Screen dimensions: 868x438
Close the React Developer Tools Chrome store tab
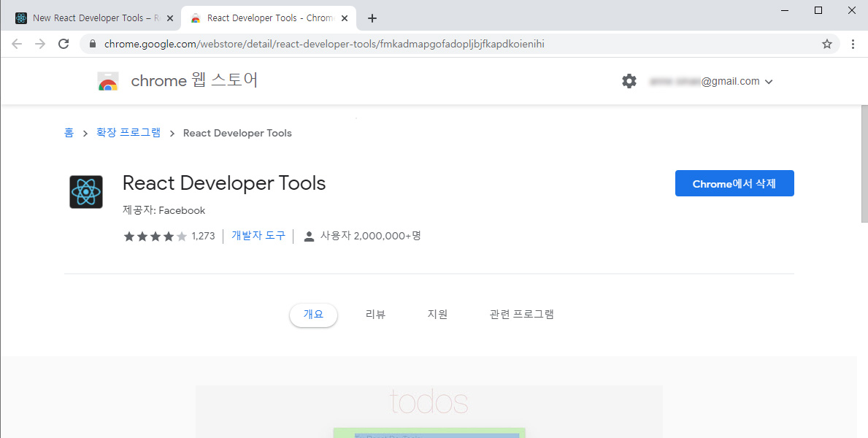tap(345, 18)
